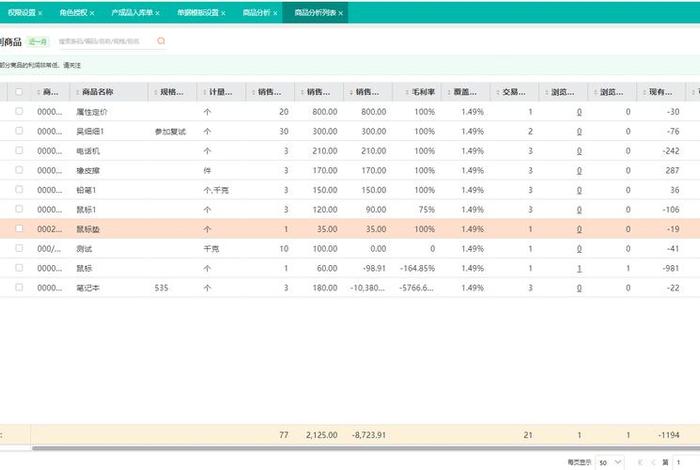Close the 商品分析列表 tab

341,13
